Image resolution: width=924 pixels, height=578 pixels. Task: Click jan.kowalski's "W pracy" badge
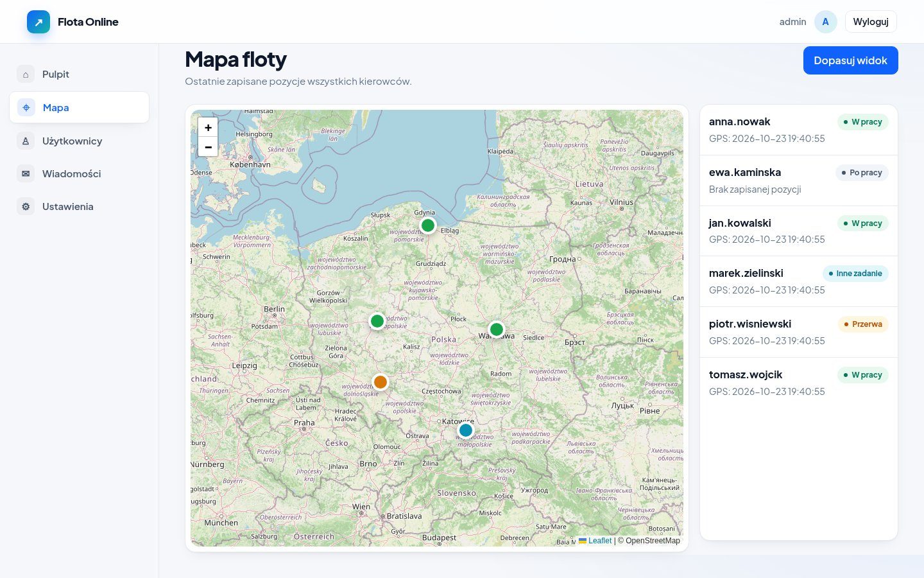pos(863,223)
